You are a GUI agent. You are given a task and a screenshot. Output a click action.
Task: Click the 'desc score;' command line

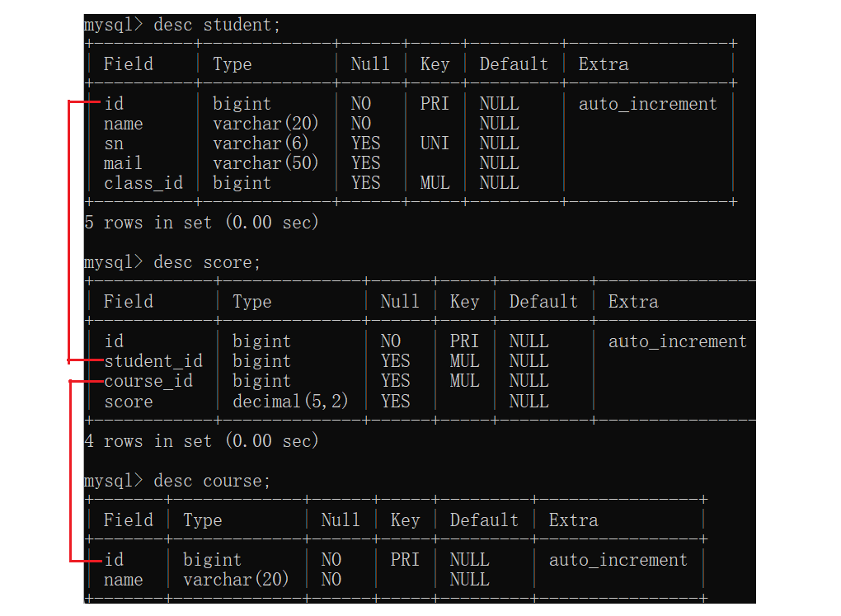(172, 262)
